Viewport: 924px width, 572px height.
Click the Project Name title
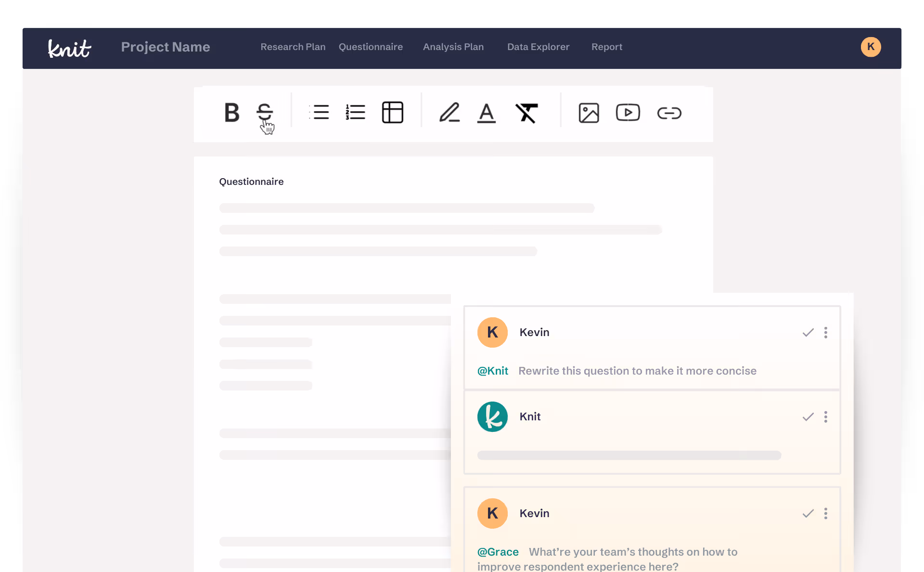click(166, 47)
